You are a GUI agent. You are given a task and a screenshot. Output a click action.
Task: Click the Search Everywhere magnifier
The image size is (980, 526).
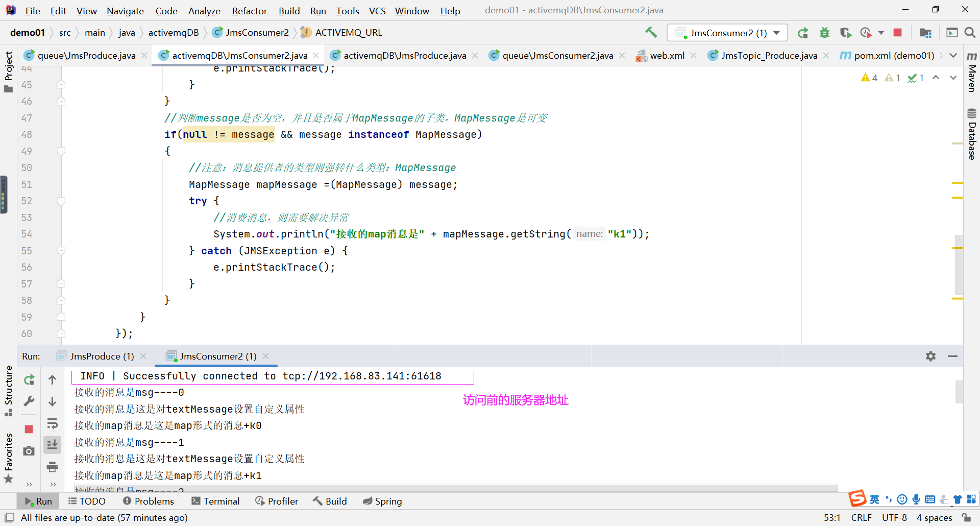pos(970,33)
